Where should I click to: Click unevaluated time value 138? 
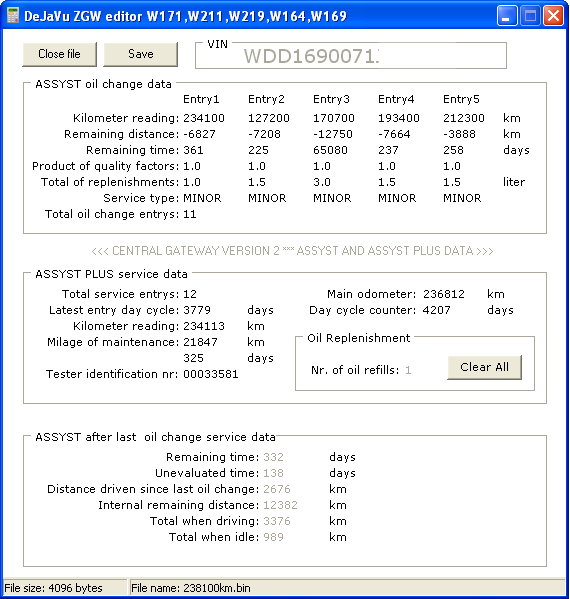(x=274, y=473)
